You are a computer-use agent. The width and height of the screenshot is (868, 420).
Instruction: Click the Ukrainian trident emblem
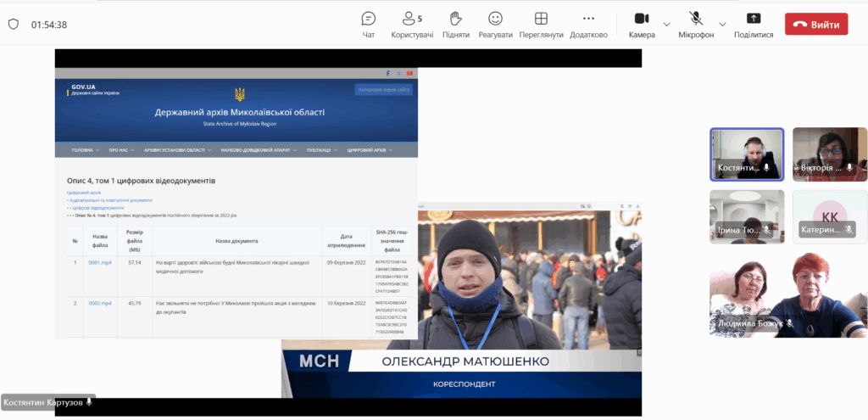click(x=240, y=95)
